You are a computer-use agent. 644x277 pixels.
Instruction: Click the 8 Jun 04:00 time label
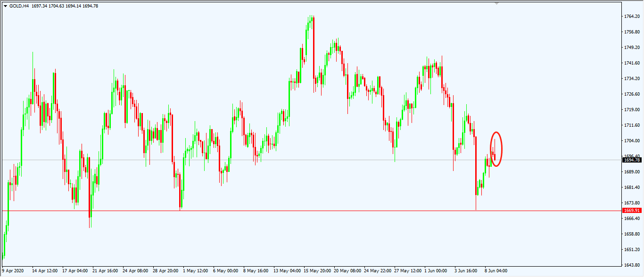point(495,271)
